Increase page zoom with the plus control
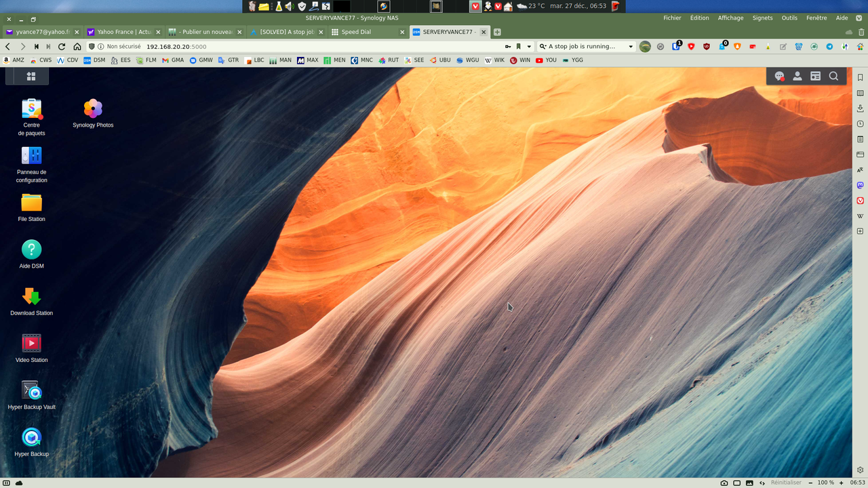 click(842, 483)
